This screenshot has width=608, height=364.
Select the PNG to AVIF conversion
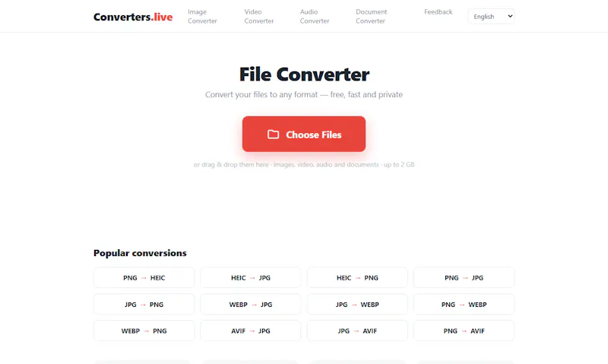tap(464, 331)
